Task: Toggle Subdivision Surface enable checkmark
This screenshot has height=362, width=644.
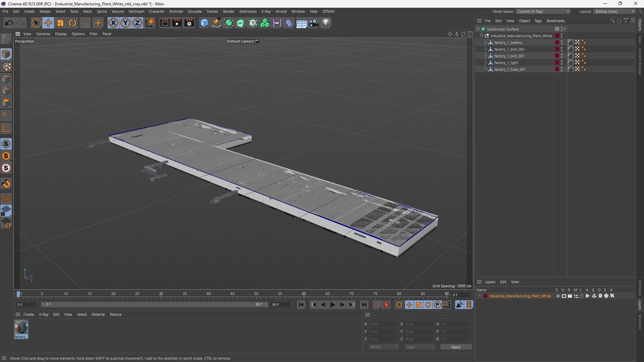Action: [565, 29]
